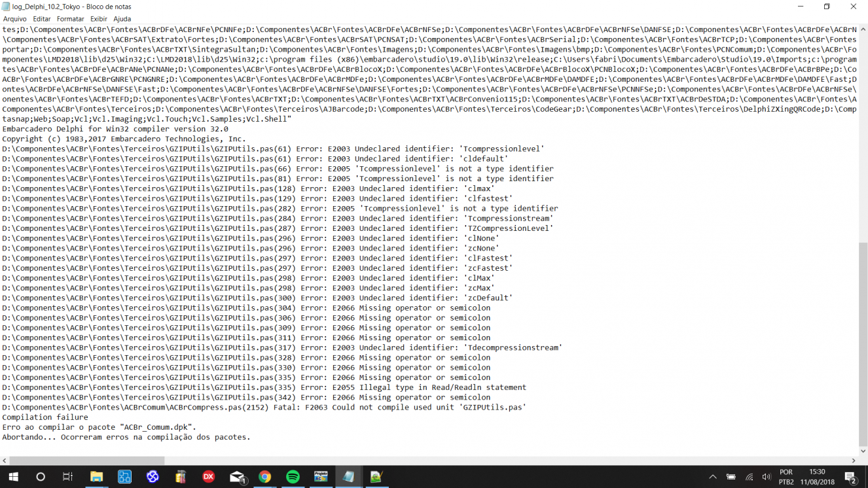Image resolution: width=868 pixels, height=488 pixels.
Task: Open the Wi-Fi network tray icon
Action: coord(749,477)
